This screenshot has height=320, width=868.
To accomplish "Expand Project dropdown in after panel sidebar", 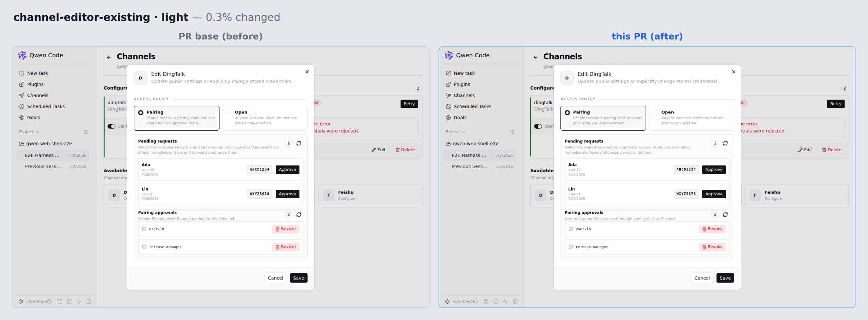I will (456, 132).
